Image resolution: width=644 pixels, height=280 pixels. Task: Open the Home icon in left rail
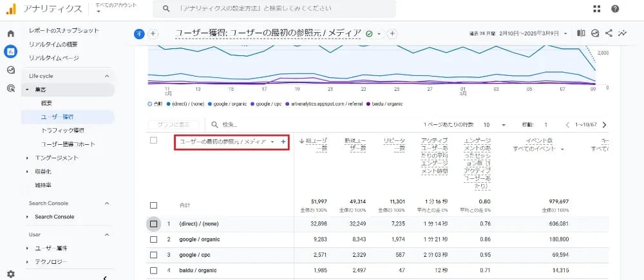pyautogui.click(x=11, y=33)
